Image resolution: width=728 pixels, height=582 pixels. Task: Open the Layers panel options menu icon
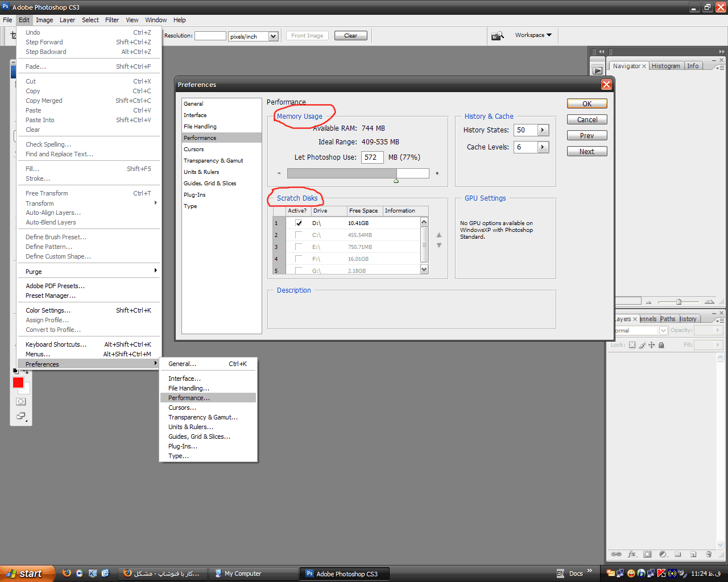tap(720, 320)
